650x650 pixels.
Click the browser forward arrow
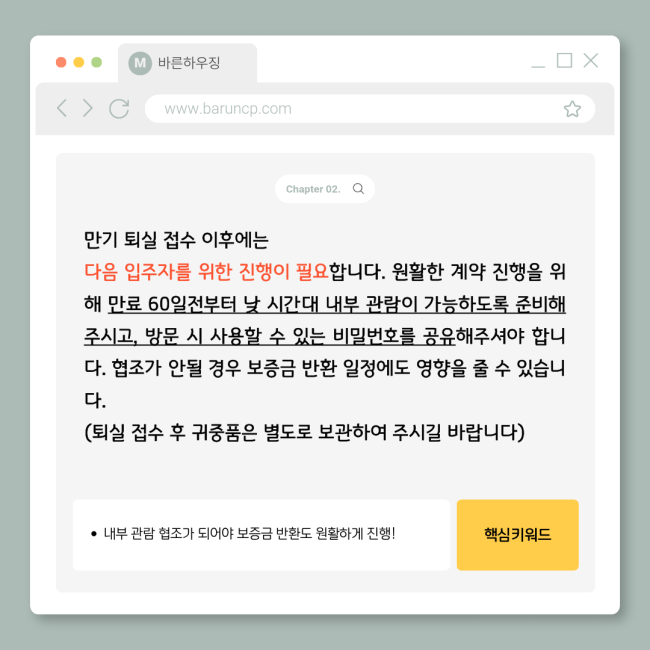pyautogui.click(x=87, y=108)
